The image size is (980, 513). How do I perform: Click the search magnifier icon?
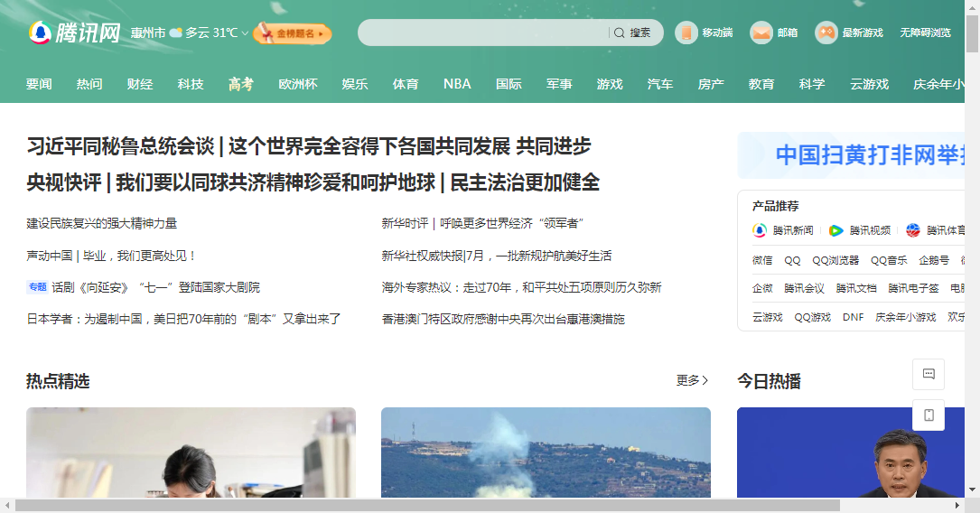[x=620, y=33]
